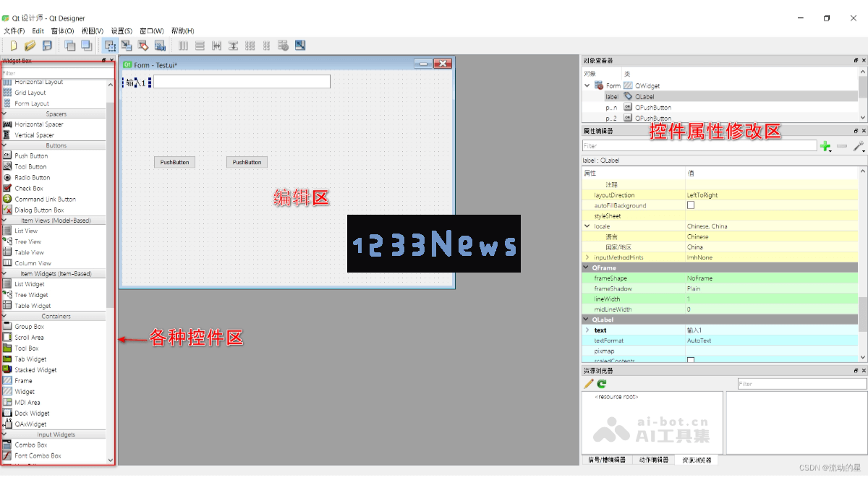This screenshot has width=868, height=488.
Task: Click the Widget Box filter field
Action: tap(57, 73)
